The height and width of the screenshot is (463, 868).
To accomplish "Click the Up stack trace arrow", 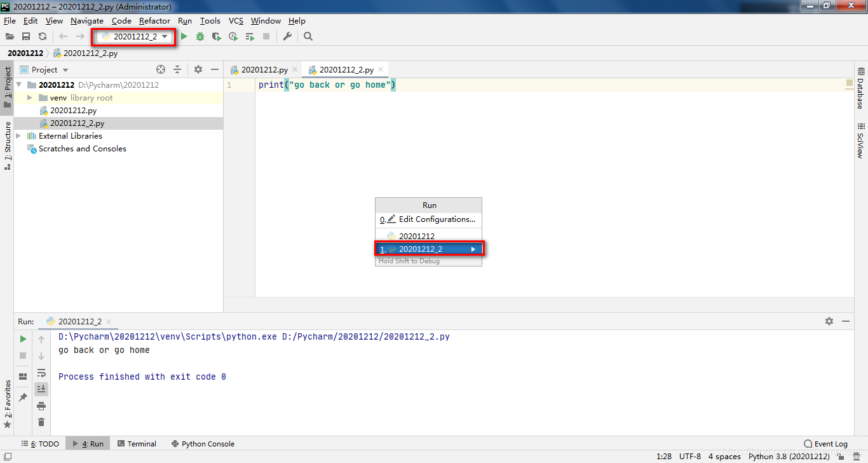I will coord(41,340).
